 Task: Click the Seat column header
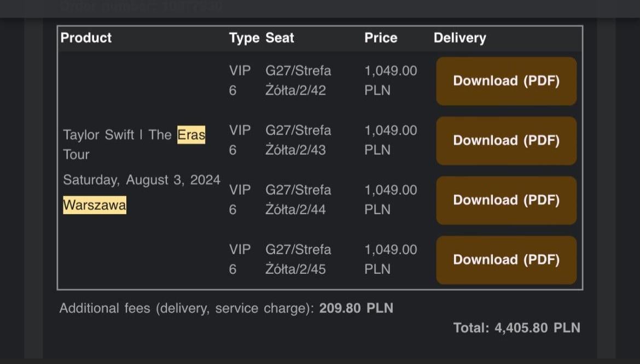pyautogui.click(x=280, y=38)
